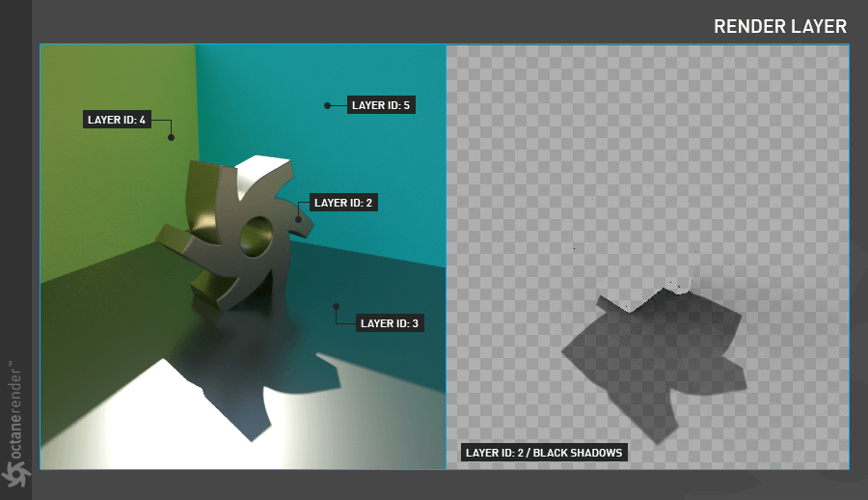
Task: Click the 'LAYER ID: 5' label
Action: point(381,105)
